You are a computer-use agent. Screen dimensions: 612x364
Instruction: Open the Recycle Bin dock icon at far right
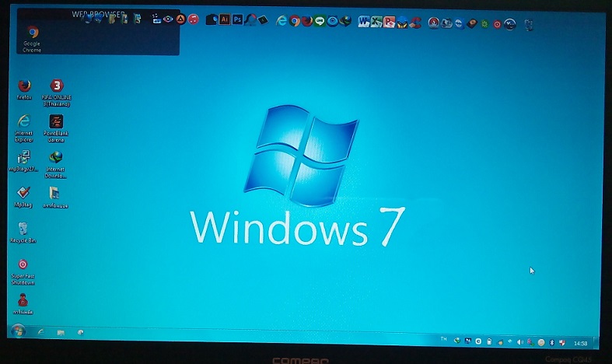coord(529,25)
